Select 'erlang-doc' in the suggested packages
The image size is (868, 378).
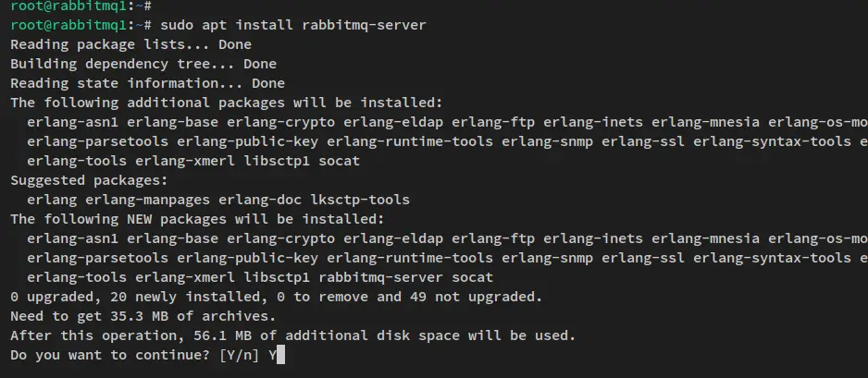click(x=260, y=200)
